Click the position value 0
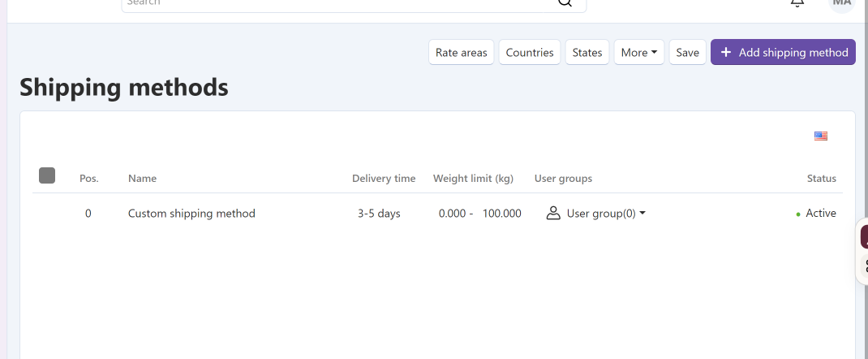 click(x=88, y=214)
